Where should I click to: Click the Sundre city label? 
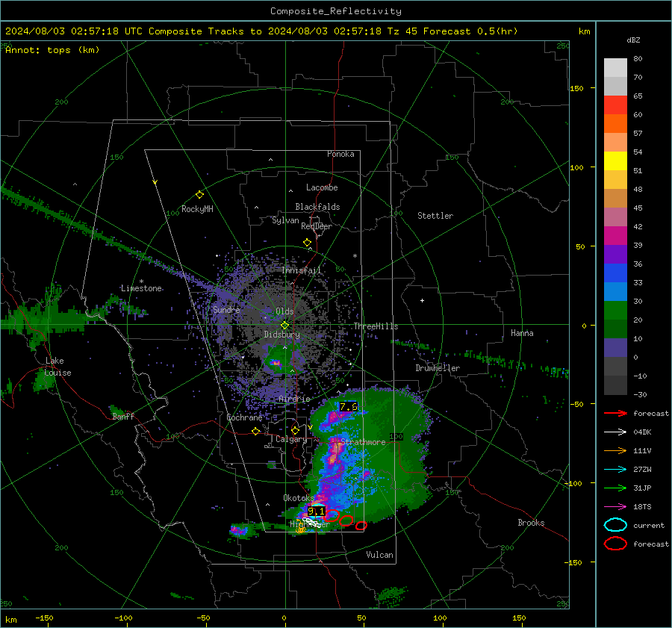coord(226,310)
